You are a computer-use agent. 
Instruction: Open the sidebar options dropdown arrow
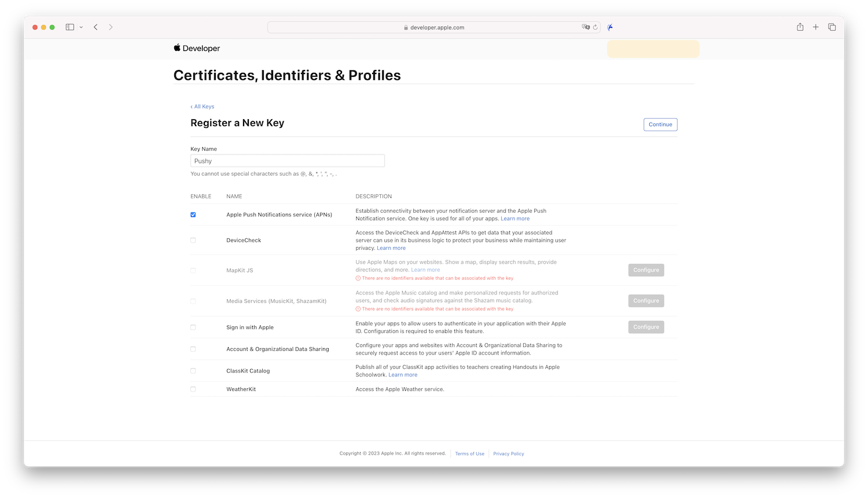pos(81,27)
